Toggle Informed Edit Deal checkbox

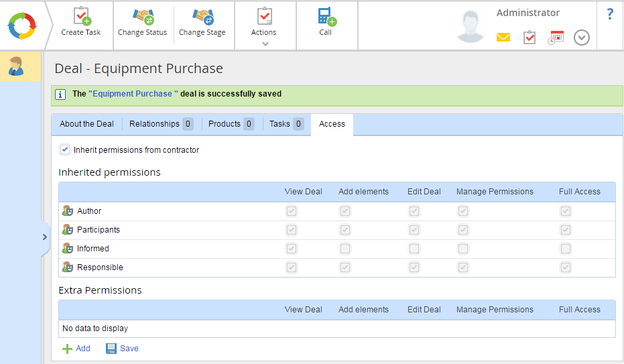414,249
